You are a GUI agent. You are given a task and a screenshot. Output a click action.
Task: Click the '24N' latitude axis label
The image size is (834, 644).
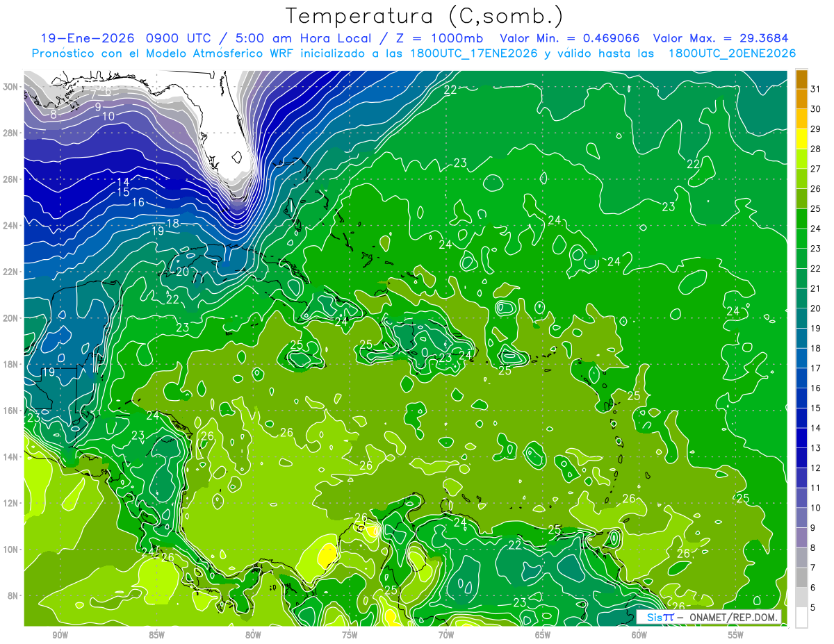click(11, 226)
